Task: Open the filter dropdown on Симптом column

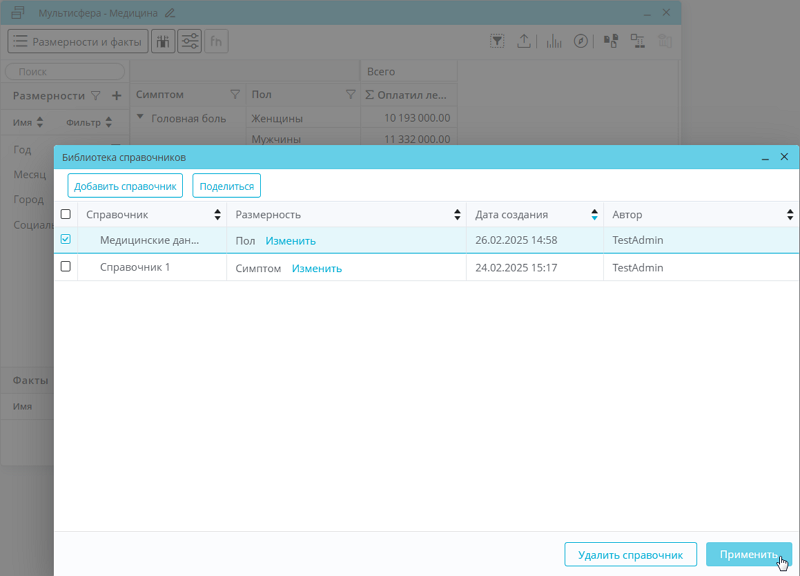Action: (235, 95)
